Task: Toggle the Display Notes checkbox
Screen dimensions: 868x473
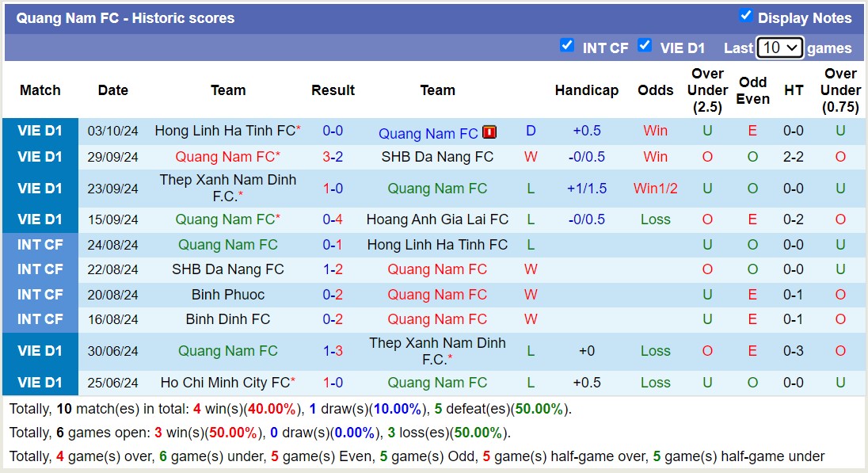Action: point(745,16)
